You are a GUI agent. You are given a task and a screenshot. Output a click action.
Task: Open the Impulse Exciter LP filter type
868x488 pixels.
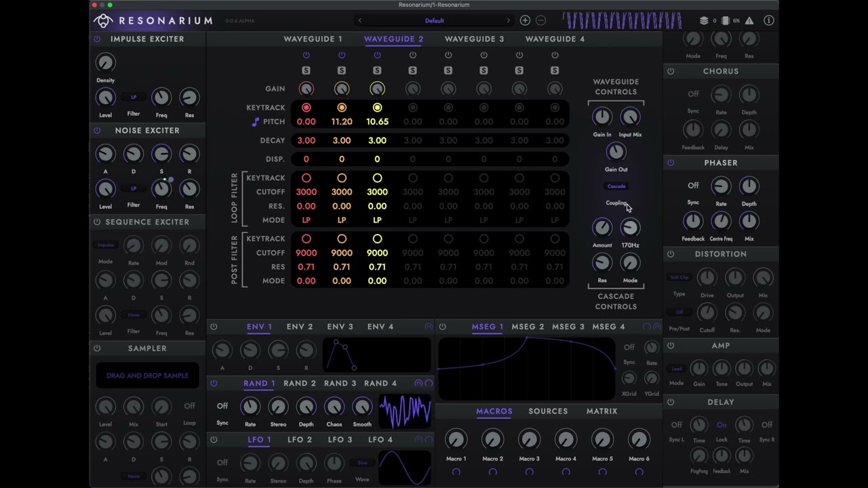tap(134, 98)
